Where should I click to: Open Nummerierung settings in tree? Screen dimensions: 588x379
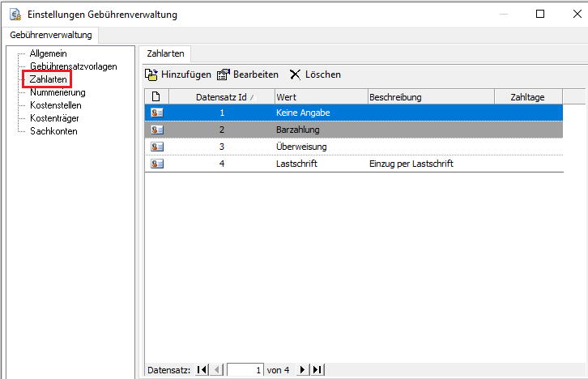(57, 92)
